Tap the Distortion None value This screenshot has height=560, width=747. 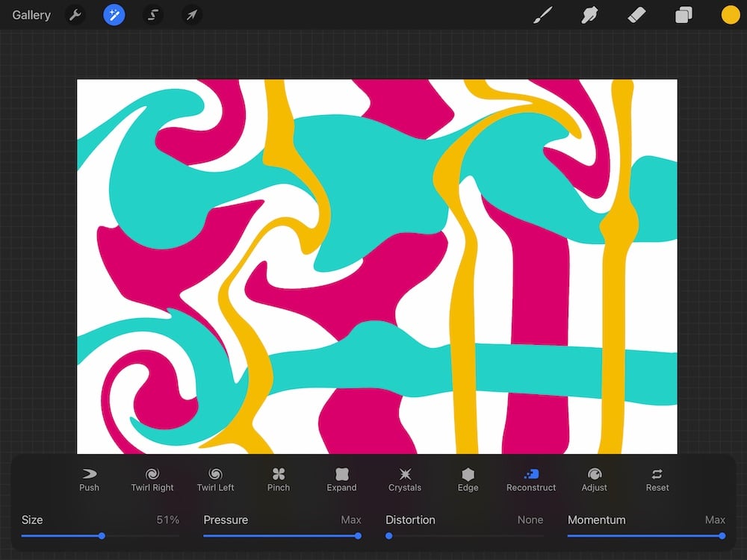[x=530, y=520]
